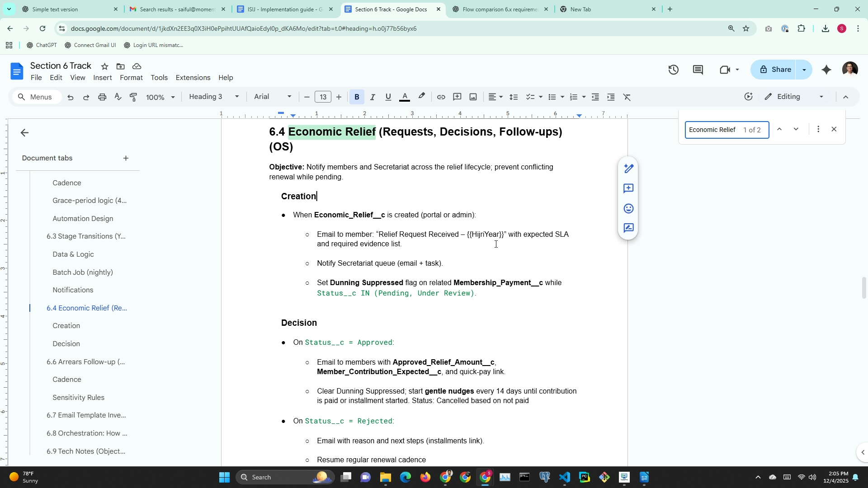Toggle Italic formatting button

coord(373,97)
